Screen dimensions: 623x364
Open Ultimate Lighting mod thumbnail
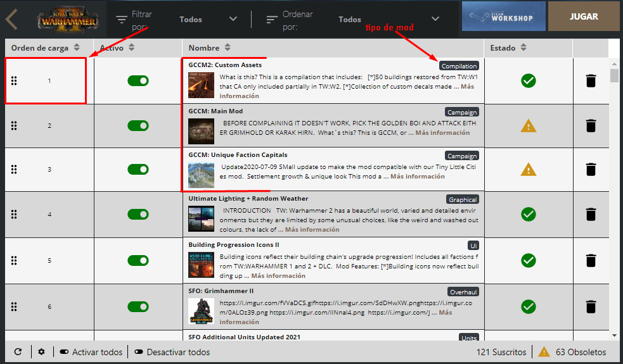tap(201, 219)
